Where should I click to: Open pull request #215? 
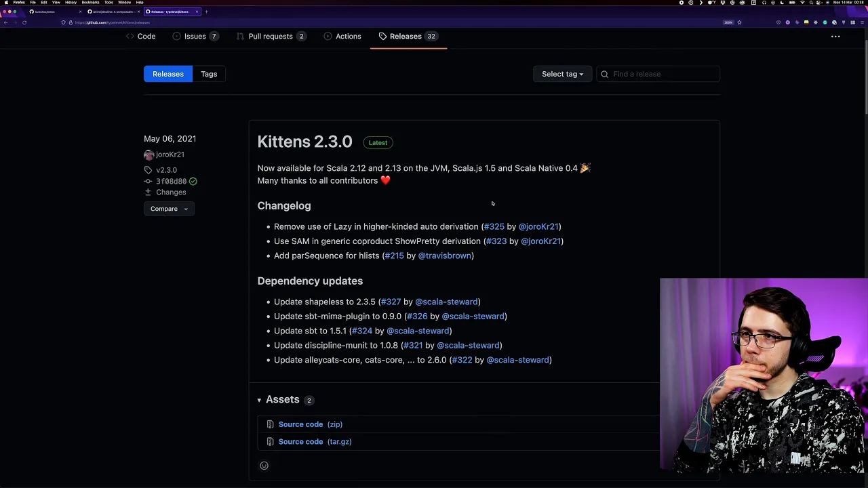click(x=394, y=256)
